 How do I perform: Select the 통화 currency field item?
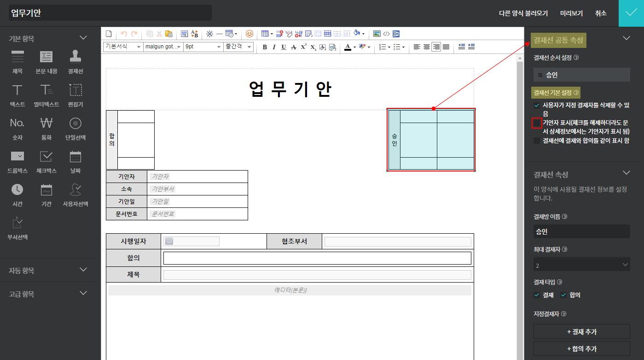[46, 128]
